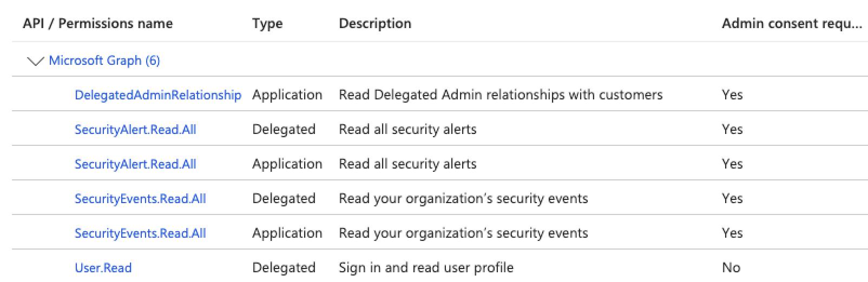Open the Application SecurityAlert.Read.All permission

coord(135,164)
